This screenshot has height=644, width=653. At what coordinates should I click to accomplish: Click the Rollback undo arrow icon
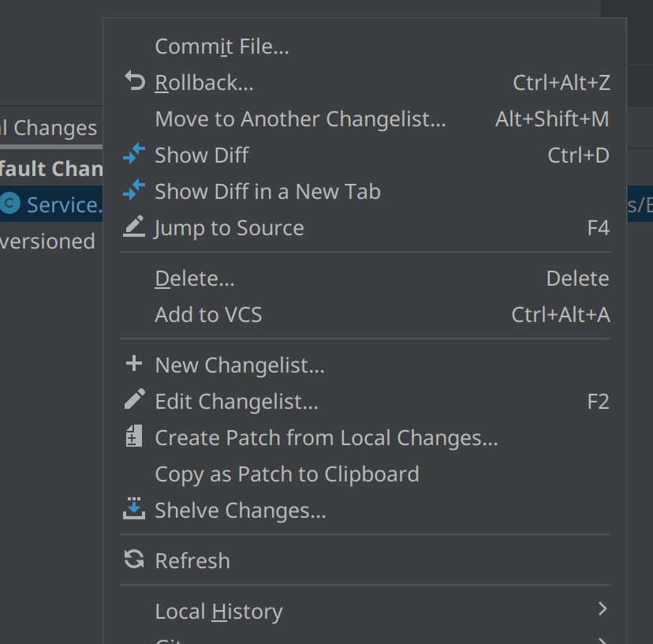[x=135, y=80]
